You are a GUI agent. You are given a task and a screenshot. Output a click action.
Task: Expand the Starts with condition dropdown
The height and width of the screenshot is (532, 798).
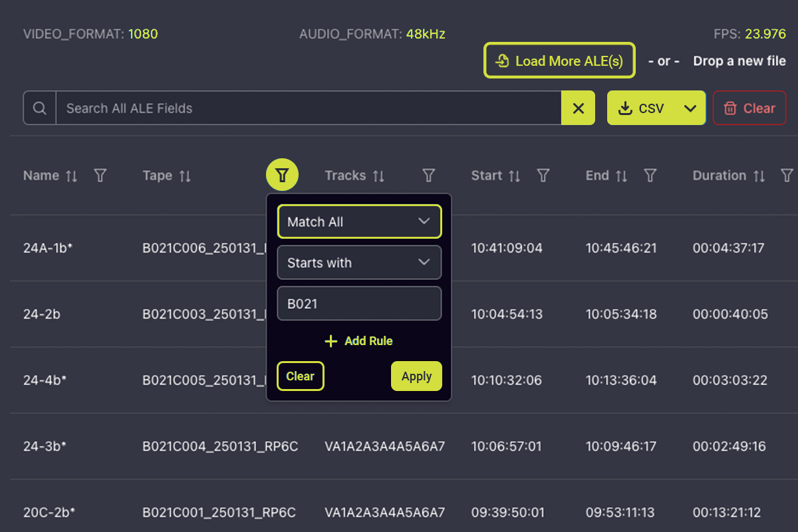[x=359, y=263]
